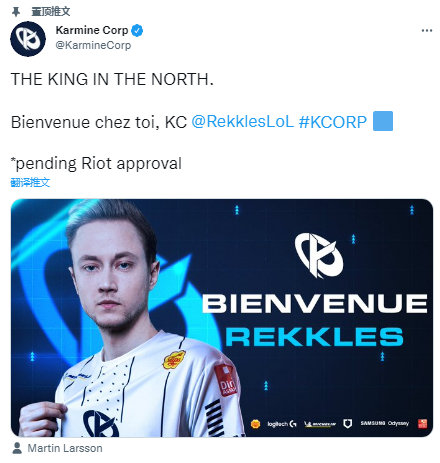Click the pinned tweet pin icon

[16, 12]
